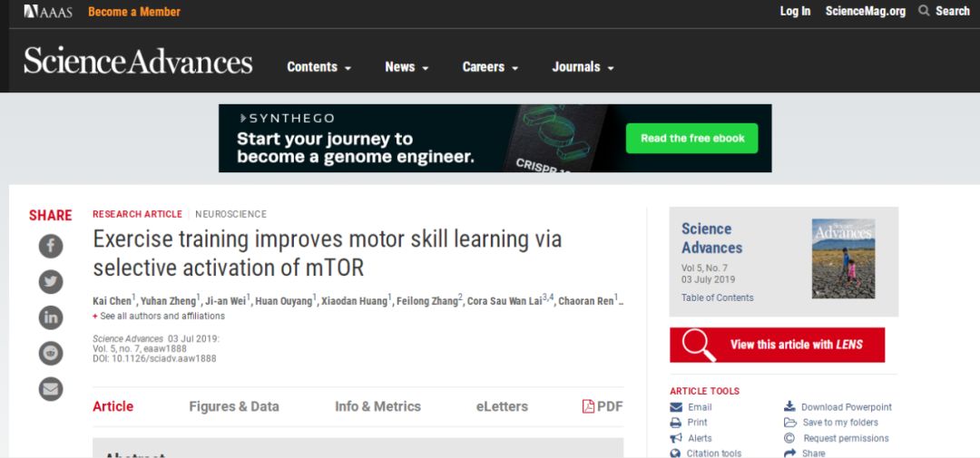The width and height of the screenshot is (980, 458).
Task: Click Save to my folders link
Action: pos(840,423)
